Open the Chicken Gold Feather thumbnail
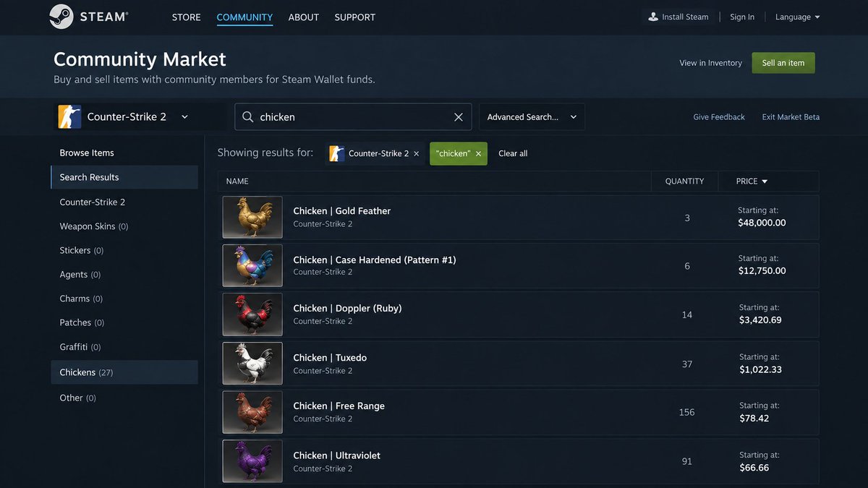868x488 pixels. pos(252,218)
